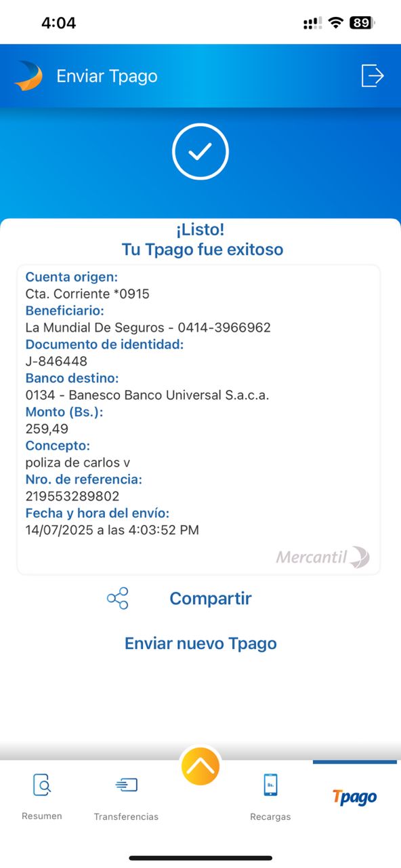401x868 pixels.
Task: Tap the Enviar Tpago header title
Action: (x=107, y=76)
